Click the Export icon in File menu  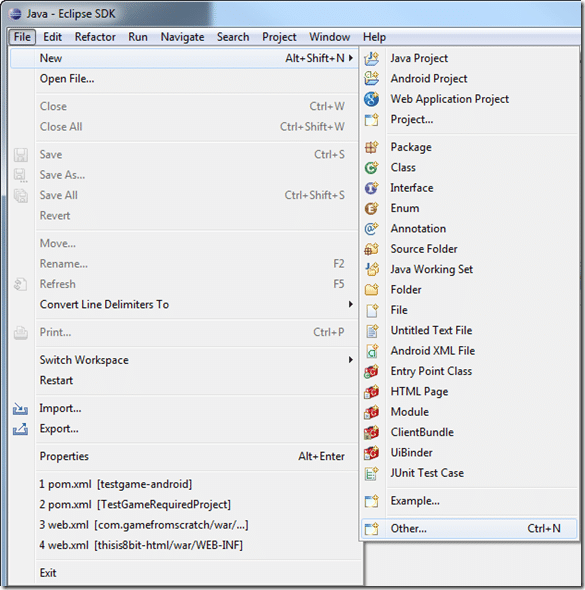tap(20, 429)
